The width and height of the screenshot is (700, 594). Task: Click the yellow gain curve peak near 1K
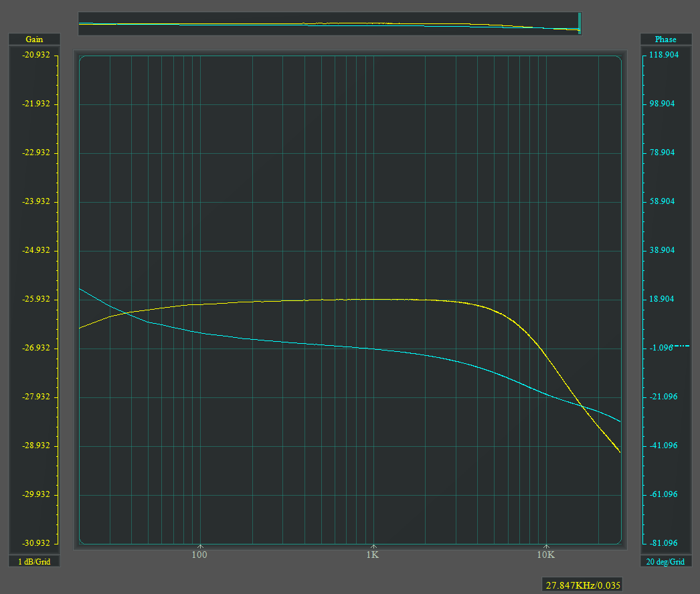coord(373,299)
